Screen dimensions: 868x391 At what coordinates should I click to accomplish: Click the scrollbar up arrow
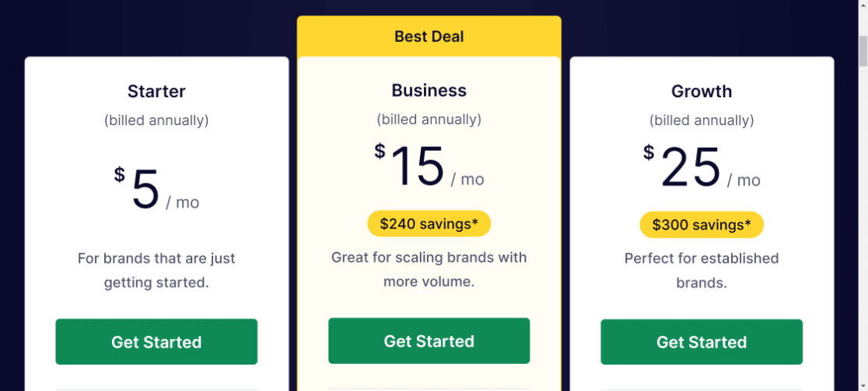point(863,6)
